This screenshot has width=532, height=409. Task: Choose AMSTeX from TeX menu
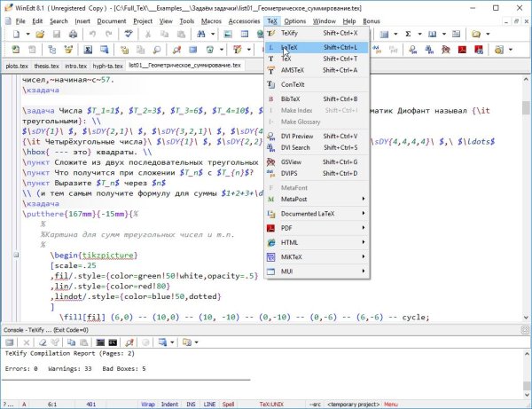coord(317,70)
